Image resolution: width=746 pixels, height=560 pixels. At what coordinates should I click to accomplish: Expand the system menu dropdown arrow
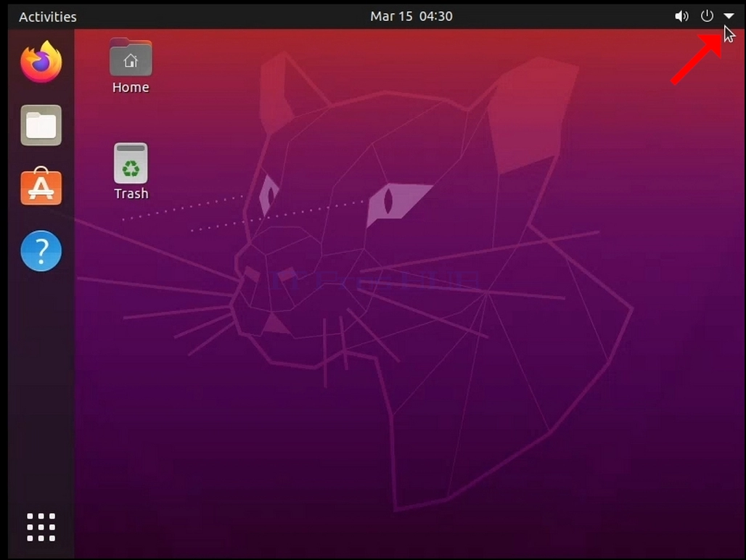click(729, 16)
